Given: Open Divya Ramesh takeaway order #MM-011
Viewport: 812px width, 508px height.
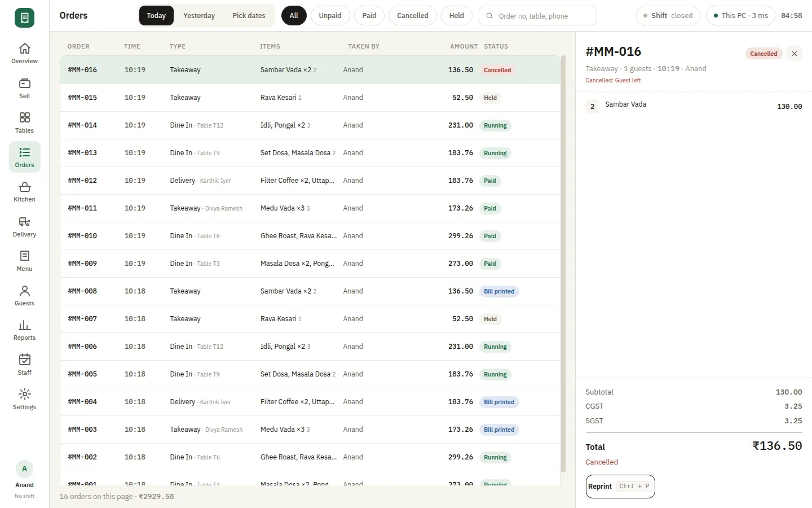Looking at the screenshot, I should pyautogui.click(x=310, y=208).
